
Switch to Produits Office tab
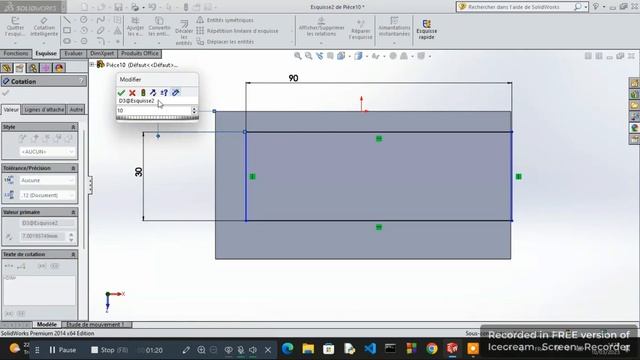pos(140,53)
